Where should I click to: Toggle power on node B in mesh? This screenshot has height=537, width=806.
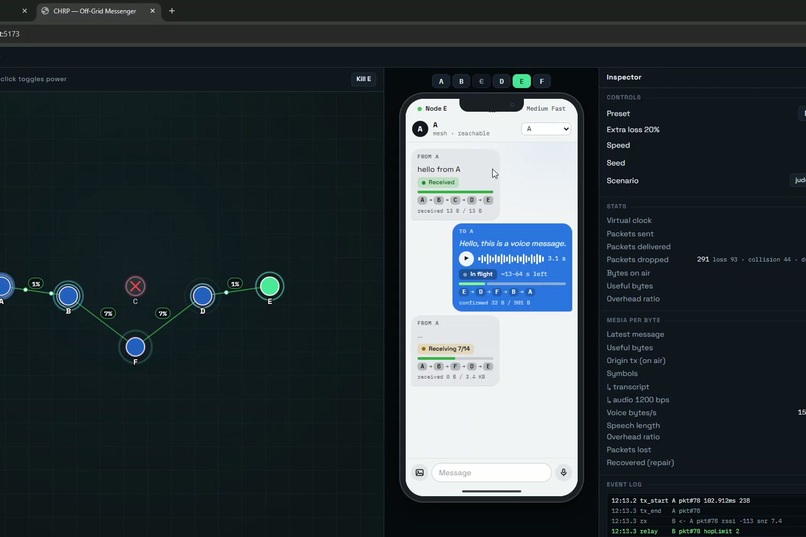pyautogui.click(x=68, y=296)
